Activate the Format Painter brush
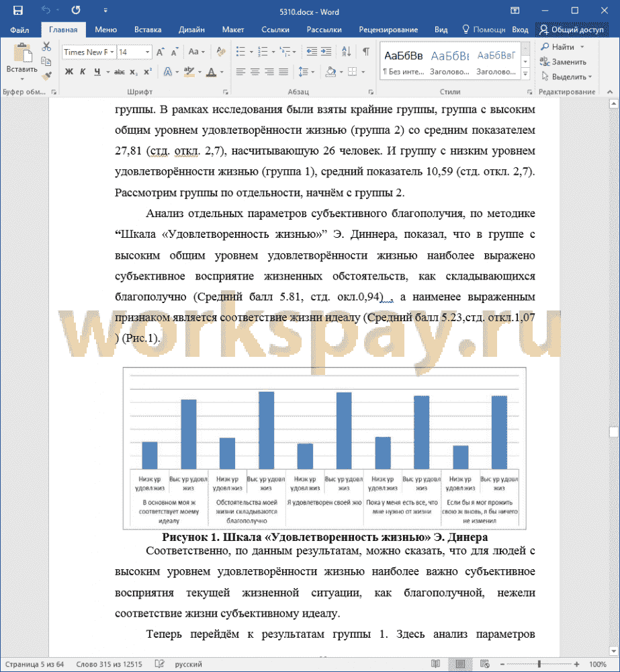 [46, 77]
